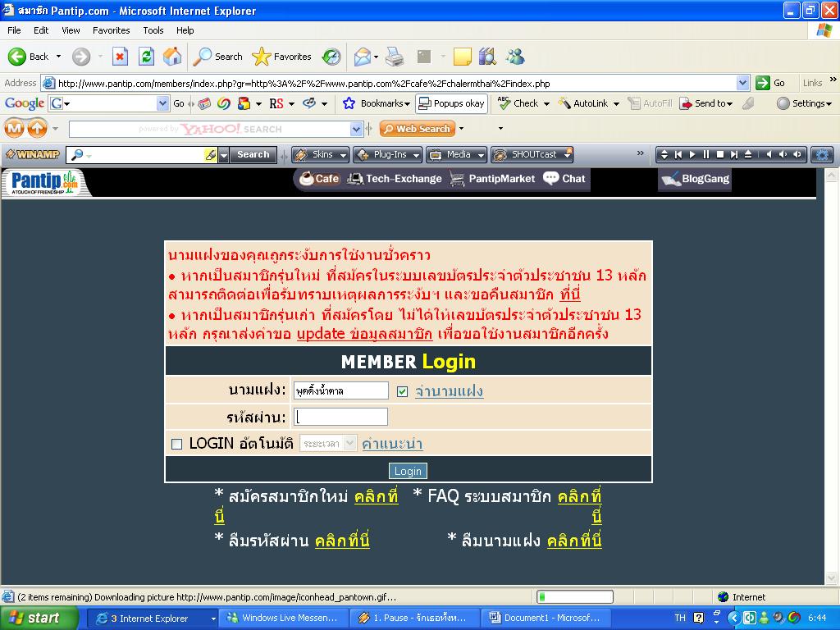The image size is (840, 630).
Task: Click Go button next to address bar
Action: tap(770, 83)
